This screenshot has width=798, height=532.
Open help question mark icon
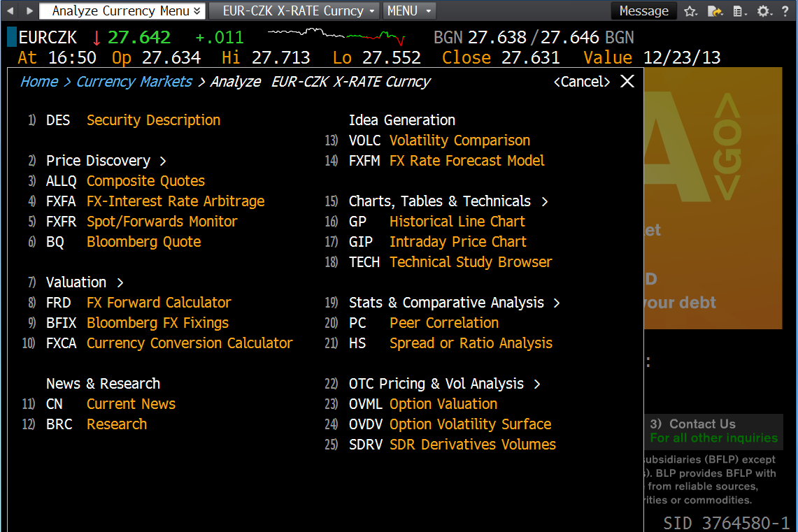click(785, 11)
